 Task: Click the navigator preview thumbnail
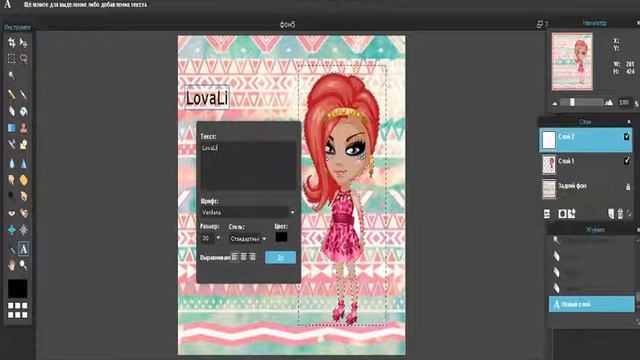point(572,62)
